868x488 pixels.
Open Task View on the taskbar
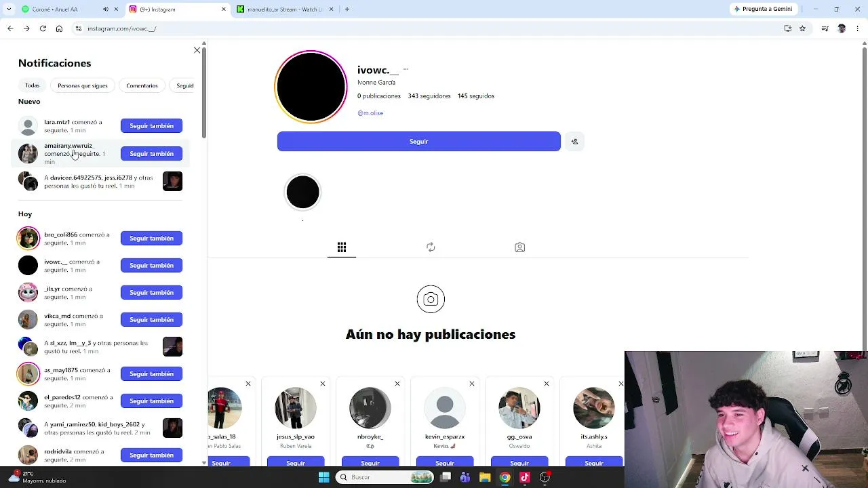(446, 477)
